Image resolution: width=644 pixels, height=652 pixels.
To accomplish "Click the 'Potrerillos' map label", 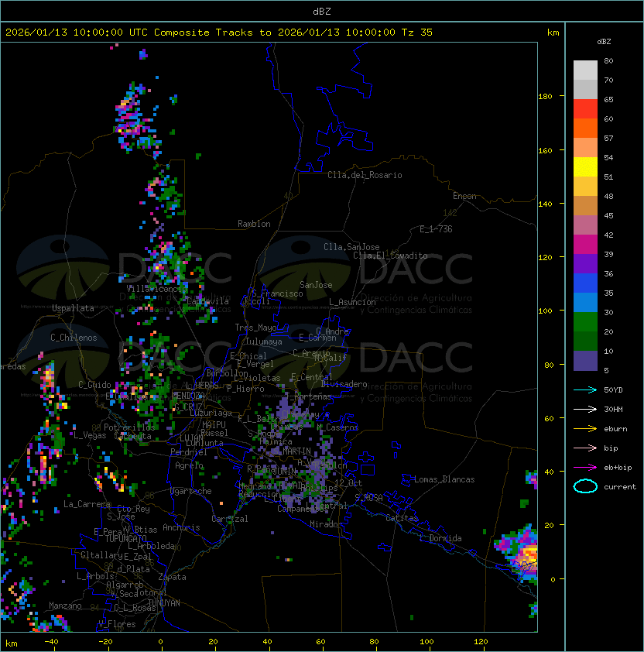I will pyautogui.click(x=129, y=427).
